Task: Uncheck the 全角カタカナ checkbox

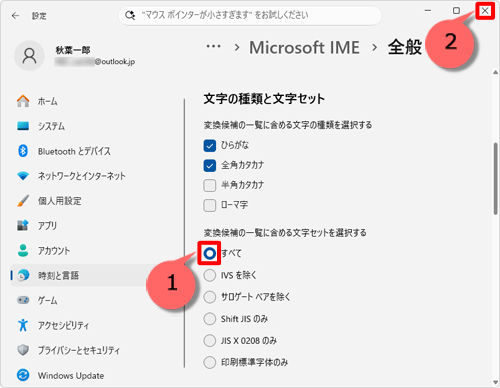Action: 210,165
